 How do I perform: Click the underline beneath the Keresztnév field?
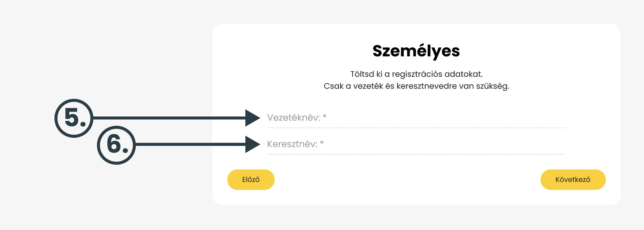(x=416, y=154)
